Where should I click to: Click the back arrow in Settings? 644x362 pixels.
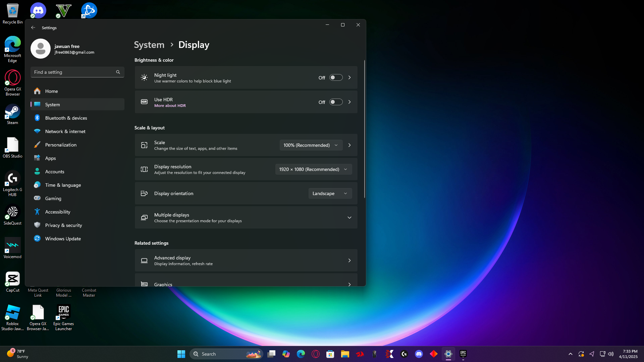pos(33,27)
